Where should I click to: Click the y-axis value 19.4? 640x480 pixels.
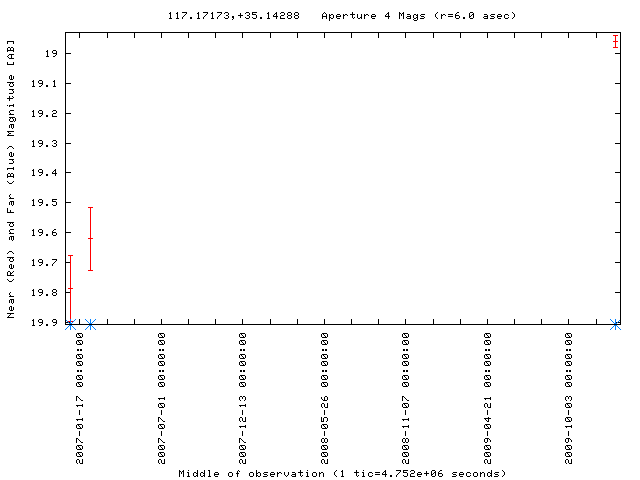pos(44,173)
